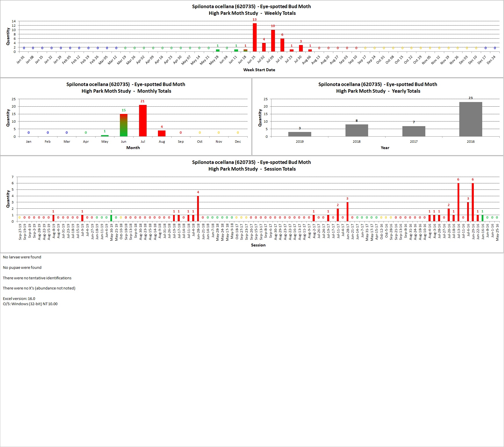Click the Monthly Totals chart subtitle
Image resolution: width=504 pixels, height=447 pixels.
[x=126, y=91]
